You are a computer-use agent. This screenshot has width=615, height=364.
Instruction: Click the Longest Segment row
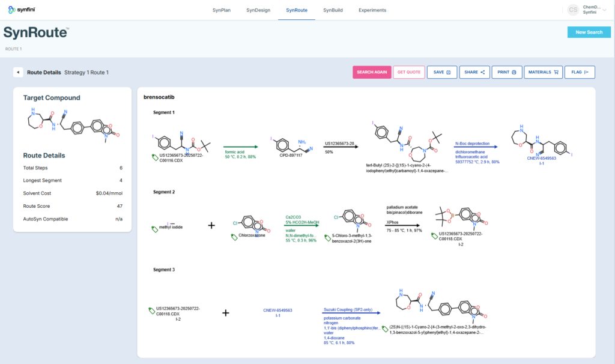tap(73, 180)
